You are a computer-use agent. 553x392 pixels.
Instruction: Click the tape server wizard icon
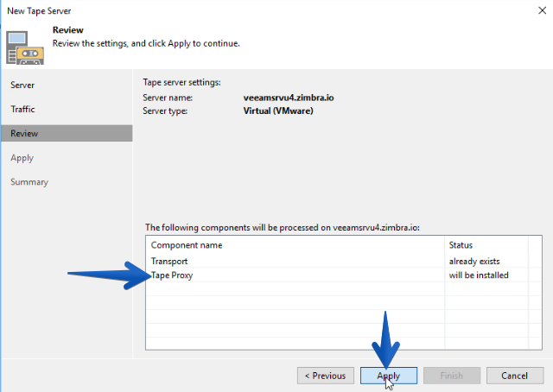coord(25,47)
